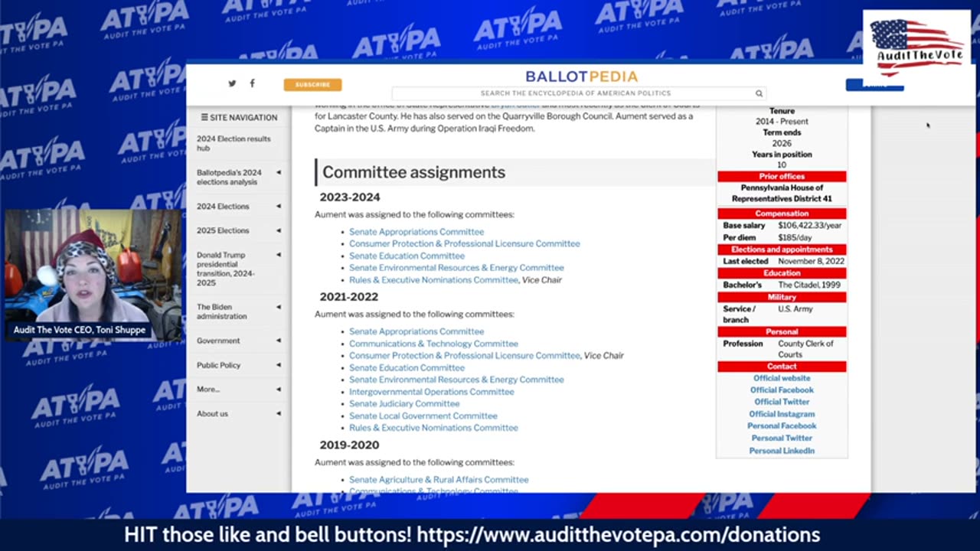Expand the More... menu arrow

pyautogui.click(x=278, y=390)
